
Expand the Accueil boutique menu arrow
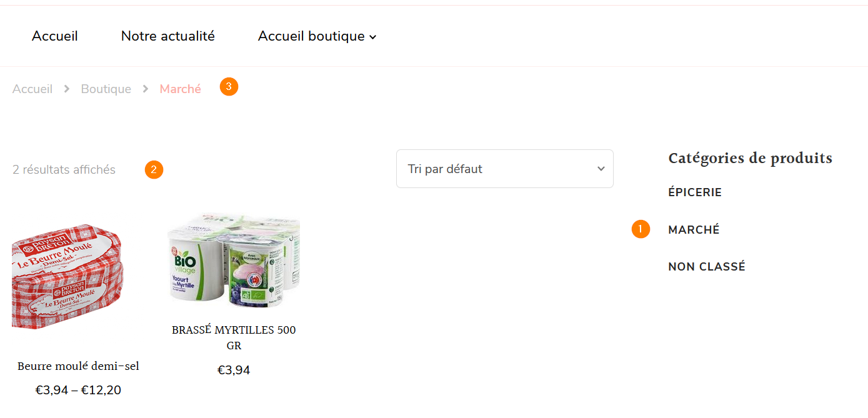point(373,37)
